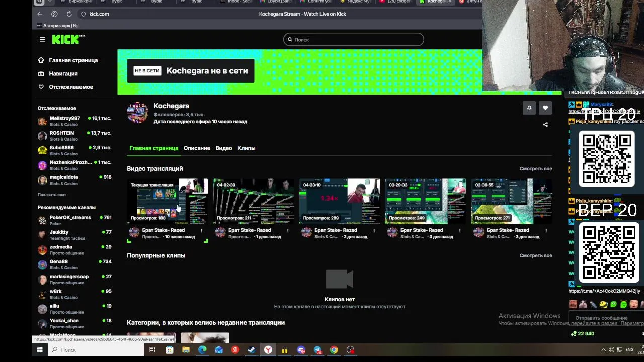Switch to the Видео tab

click(224, 148)
